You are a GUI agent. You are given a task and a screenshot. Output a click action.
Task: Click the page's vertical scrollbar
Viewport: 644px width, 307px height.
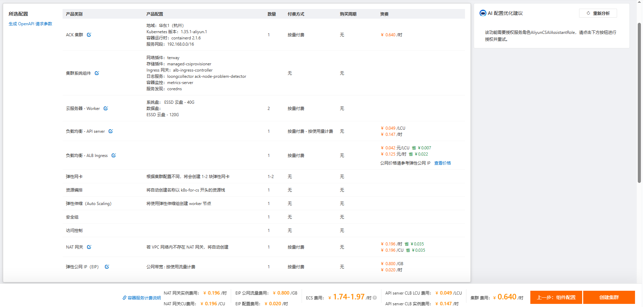pos(639,104)
